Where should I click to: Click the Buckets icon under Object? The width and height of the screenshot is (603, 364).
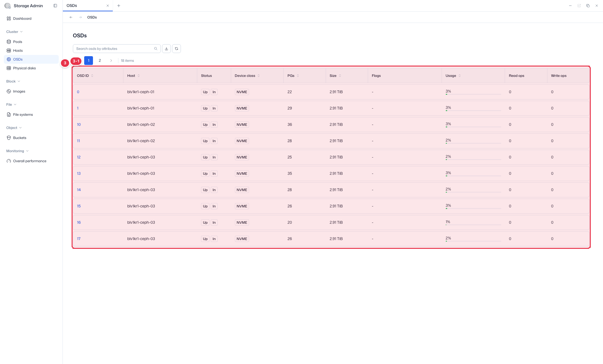[x=9, y=138]
